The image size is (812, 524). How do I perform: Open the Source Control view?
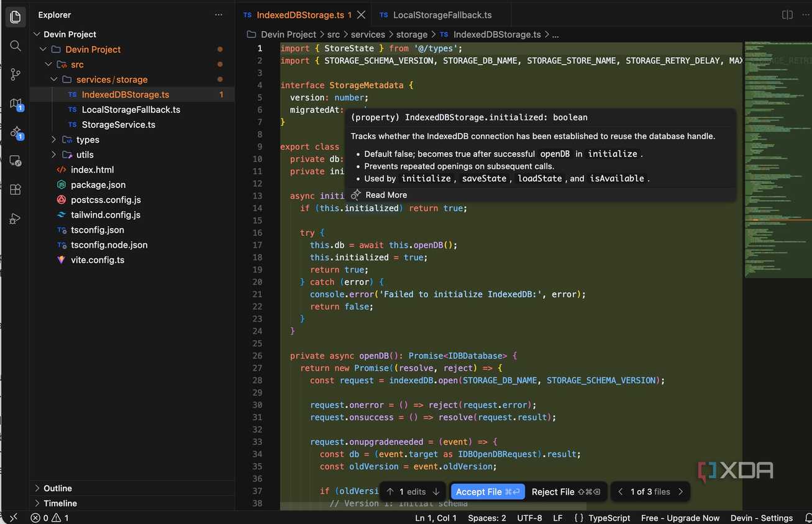click(16, 75)
